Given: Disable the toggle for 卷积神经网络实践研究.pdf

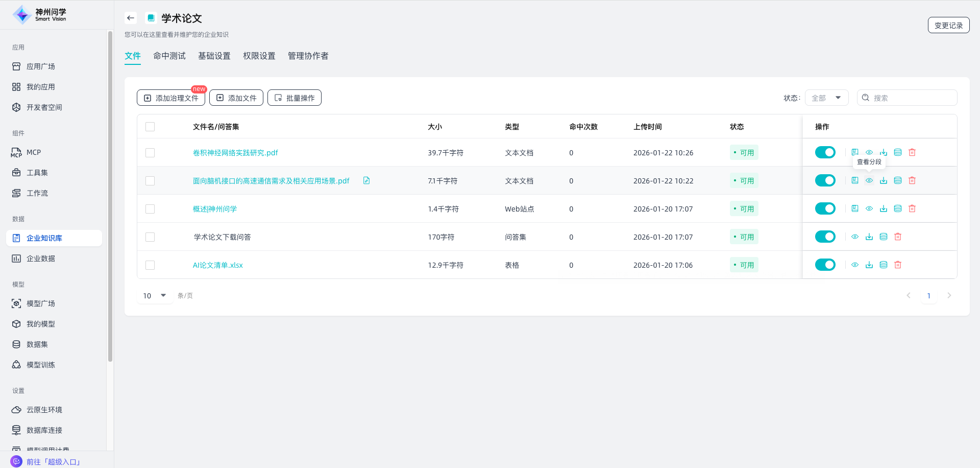Looking at the screenshot, I should [825, 152].
